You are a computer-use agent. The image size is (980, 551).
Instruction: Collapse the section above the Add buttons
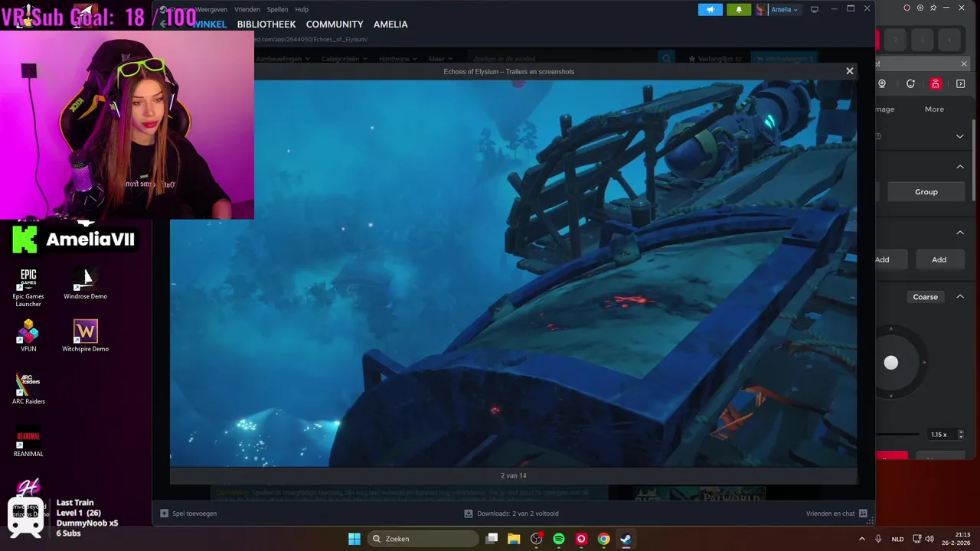tap(960, 232)
